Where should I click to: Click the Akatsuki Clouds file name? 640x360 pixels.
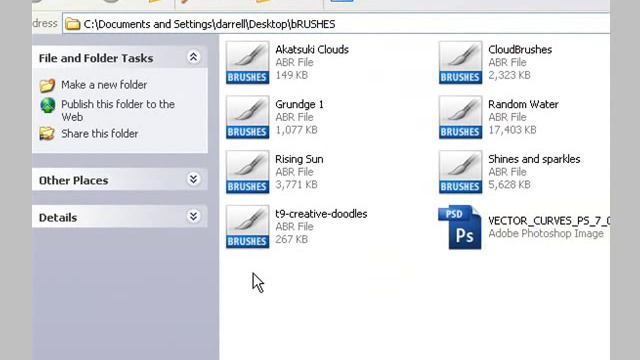pos(312,49)
